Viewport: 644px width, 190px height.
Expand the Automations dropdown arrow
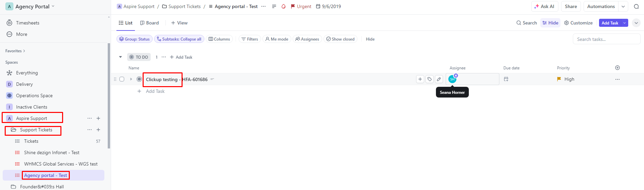623,6
